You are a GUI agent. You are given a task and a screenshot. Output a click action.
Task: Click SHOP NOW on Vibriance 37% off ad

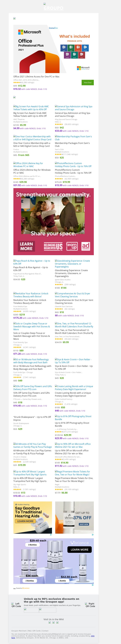click(x=84, y=524)
